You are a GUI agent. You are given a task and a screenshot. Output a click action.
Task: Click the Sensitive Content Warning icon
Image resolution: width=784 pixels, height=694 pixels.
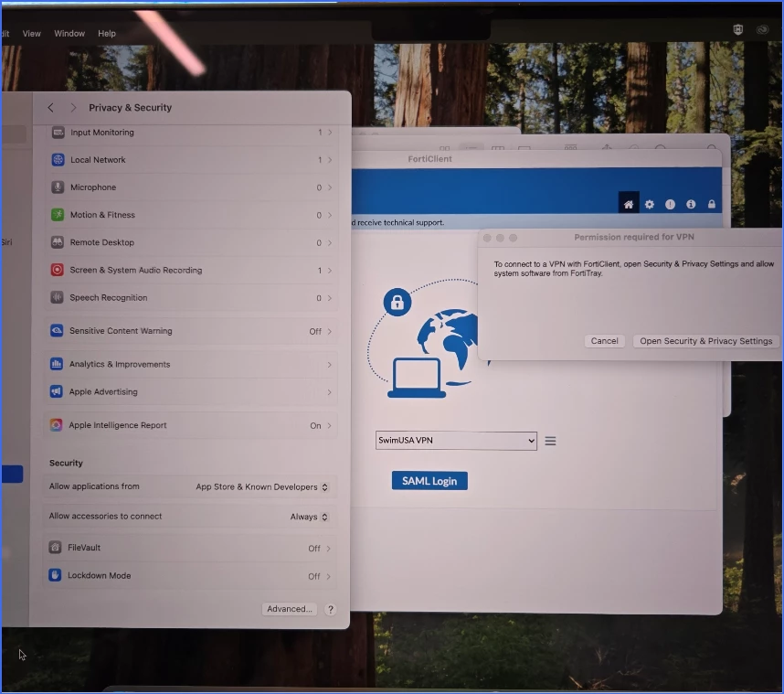point(57,331)
